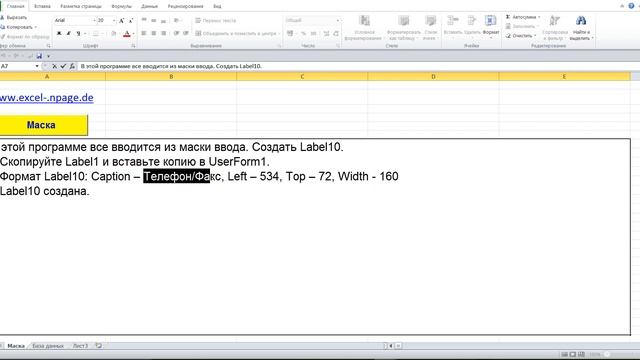Click the Удалить cells icon
Image resolution: width=640 pixels, height=360 pixels.
click(472, 20)
